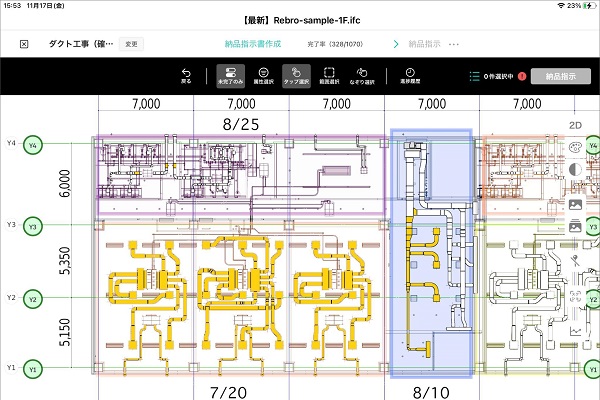Viewport: 600px width, 400px height.
Task: Go to the 納品指示 step
Action: coord(423,44)
